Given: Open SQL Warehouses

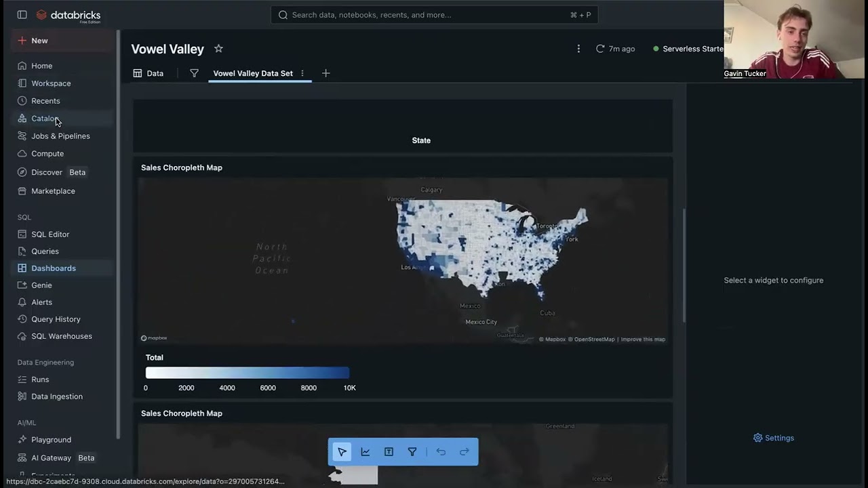Looking at the screenshot, I should pos(63,336).
